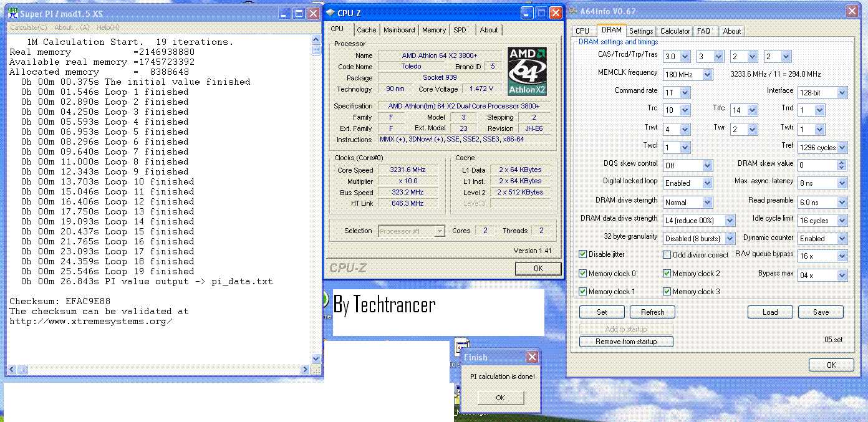Image resolution: width=868 pixels, height=422 pixels.
Task: Open the 32 byte granularity dropdown
Action: [x=729, y=239]
